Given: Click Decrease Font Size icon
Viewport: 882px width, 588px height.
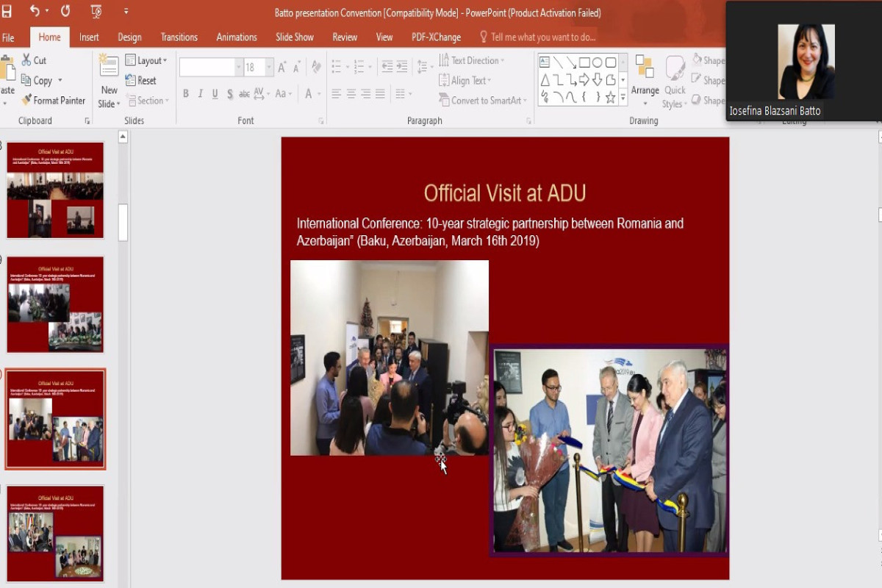Looking at the screenshot, I should click(x=297, y=68).
